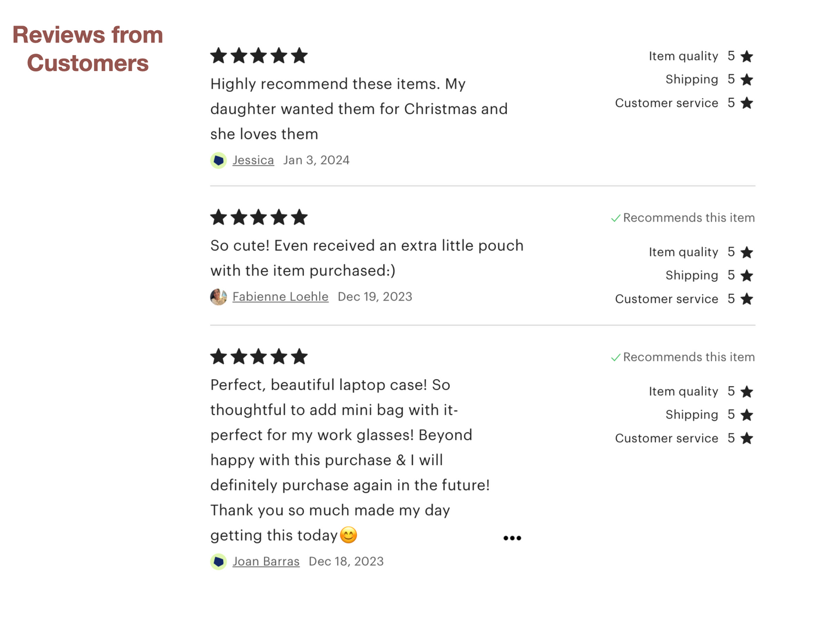The width and height of the screenshot is (840, 625).
Task: Click the Reviews from Customers heading
Action: [88, 49]
